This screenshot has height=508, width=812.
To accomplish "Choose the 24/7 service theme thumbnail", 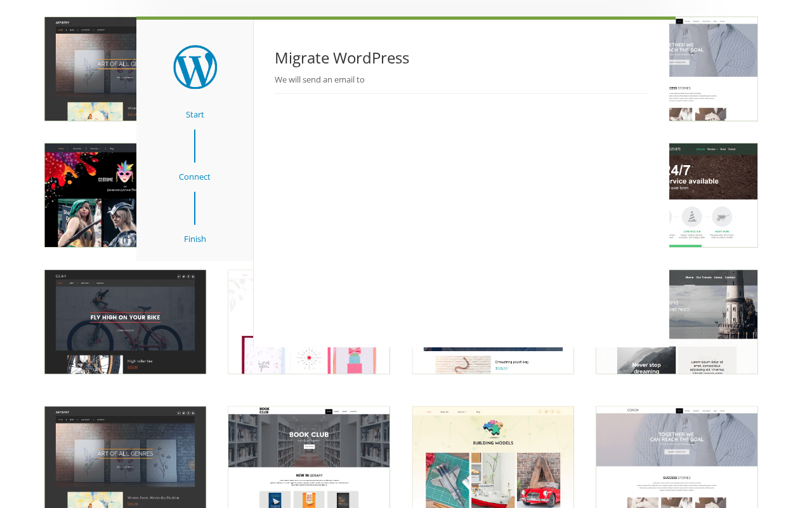I will [714, 195].
